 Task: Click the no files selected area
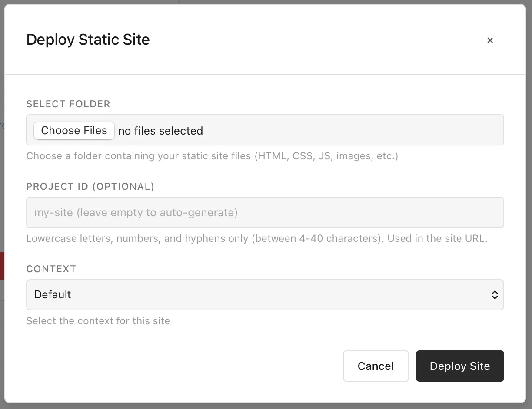(161, 131)
